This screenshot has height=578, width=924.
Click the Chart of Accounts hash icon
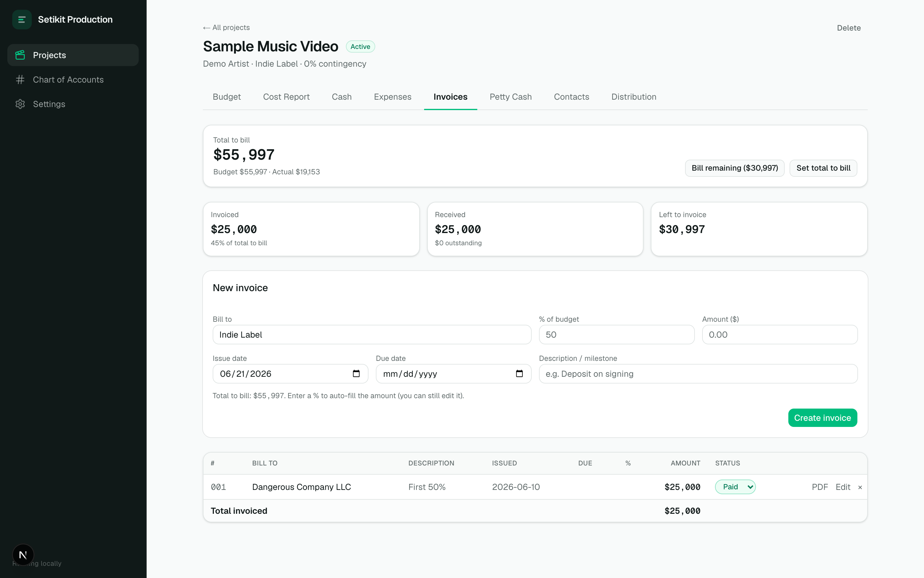(x=20, y=80)
